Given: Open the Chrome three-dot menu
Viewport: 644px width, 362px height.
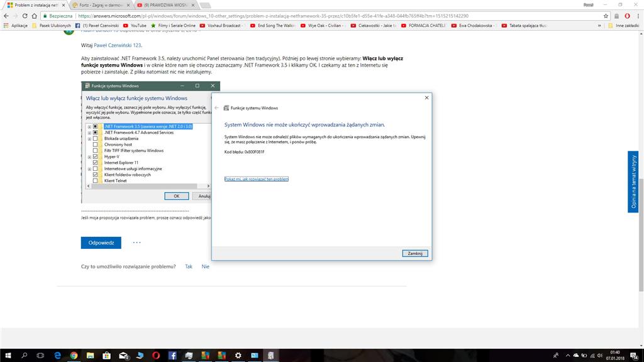Looking at the screenshot, I should [x=638, y=16].
